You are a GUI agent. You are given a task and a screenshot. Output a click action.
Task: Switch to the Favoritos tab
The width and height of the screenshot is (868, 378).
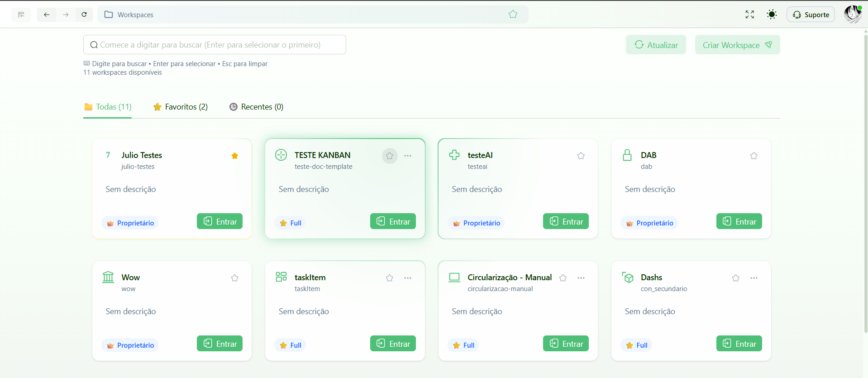click(x=181, y=107)
